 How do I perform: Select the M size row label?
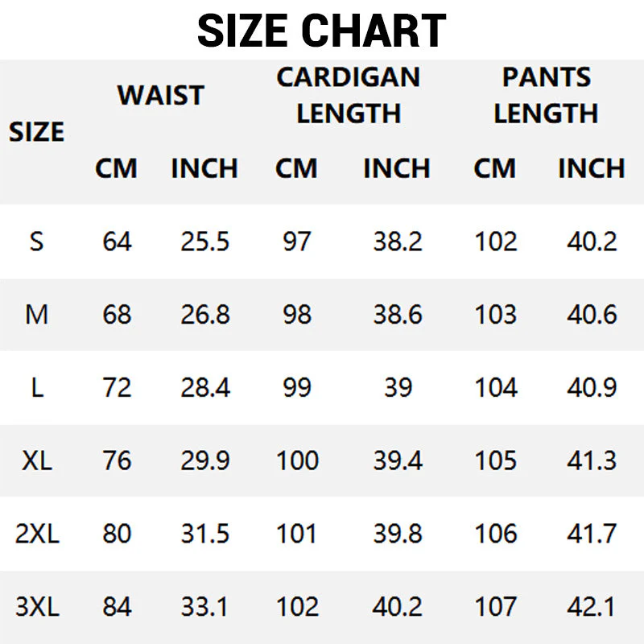[36, 315]
